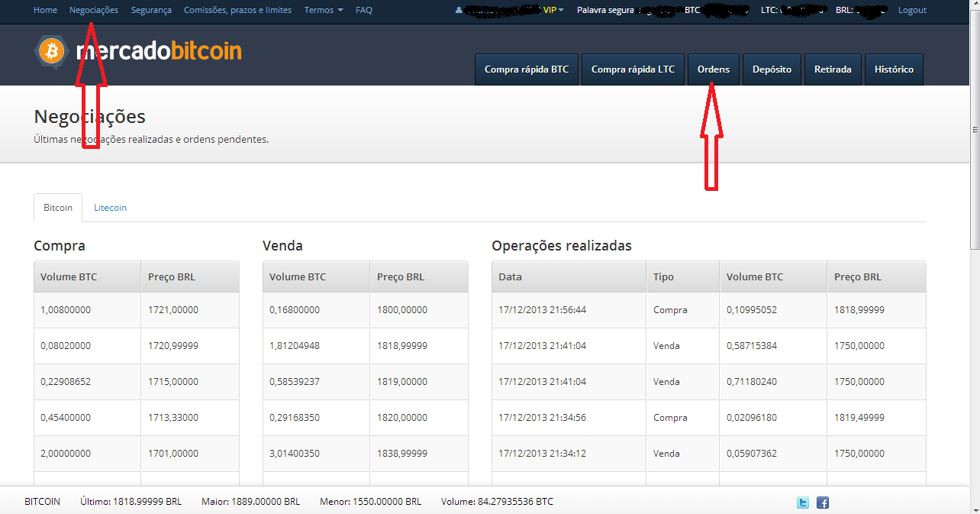Click operation volume 0,05907362
The width and height of the screenshot is (980, 514).
pyautogui.click(x=752, y=454)
